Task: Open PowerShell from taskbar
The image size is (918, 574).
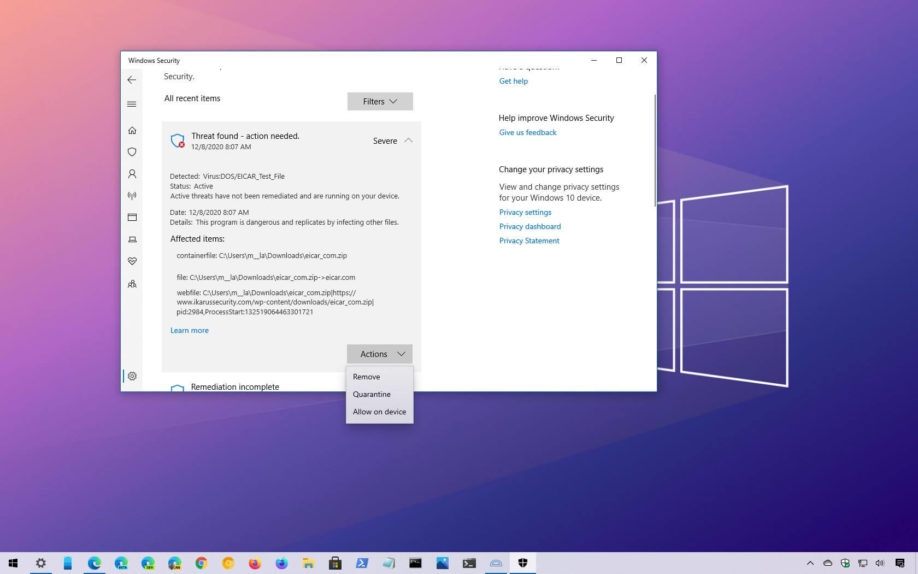Action: coord(362,563)
